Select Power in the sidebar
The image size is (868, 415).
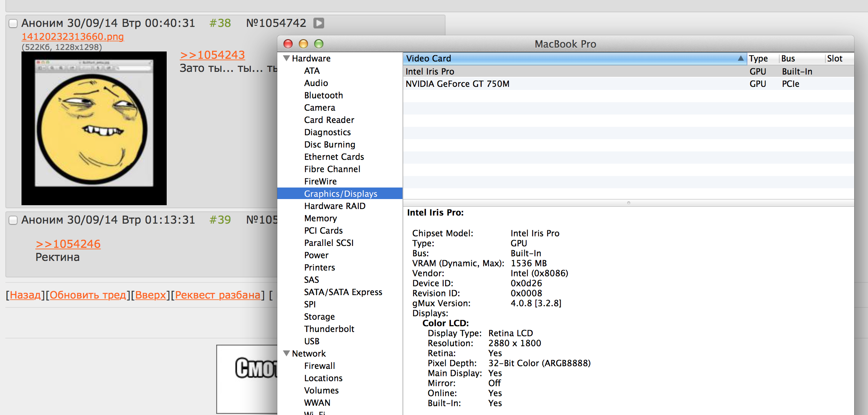316,255
